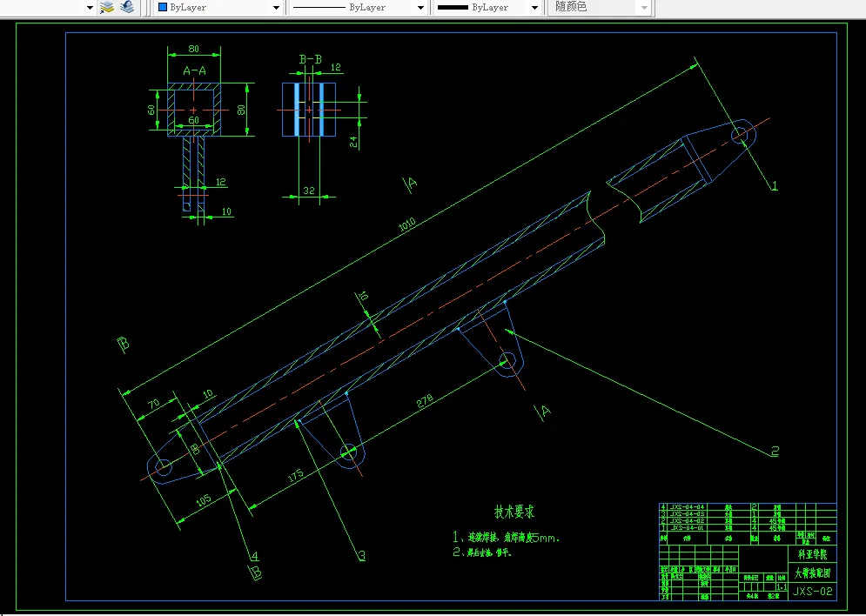Image resolution: width=866 pixels, height=616 pixels.
Task: Click the Layer Previous icon
Action: (127, 7)
